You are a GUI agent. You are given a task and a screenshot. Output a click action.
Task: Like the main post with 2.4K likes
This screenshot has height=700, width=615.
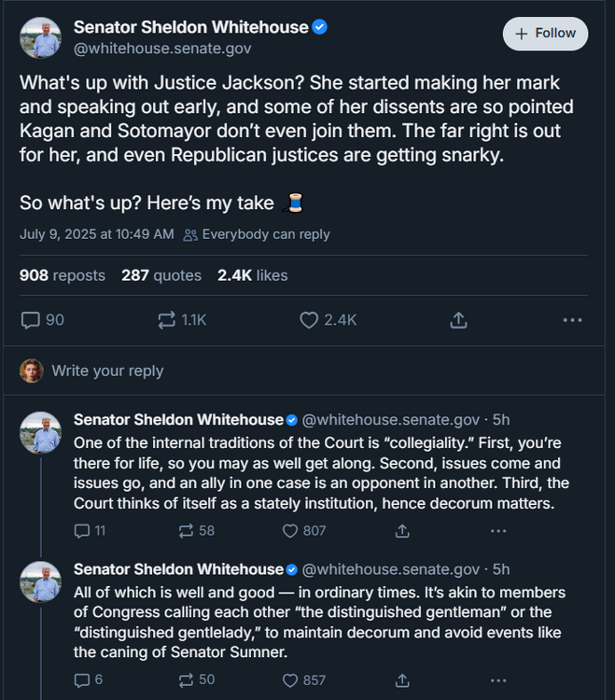[x=310, y=320]
